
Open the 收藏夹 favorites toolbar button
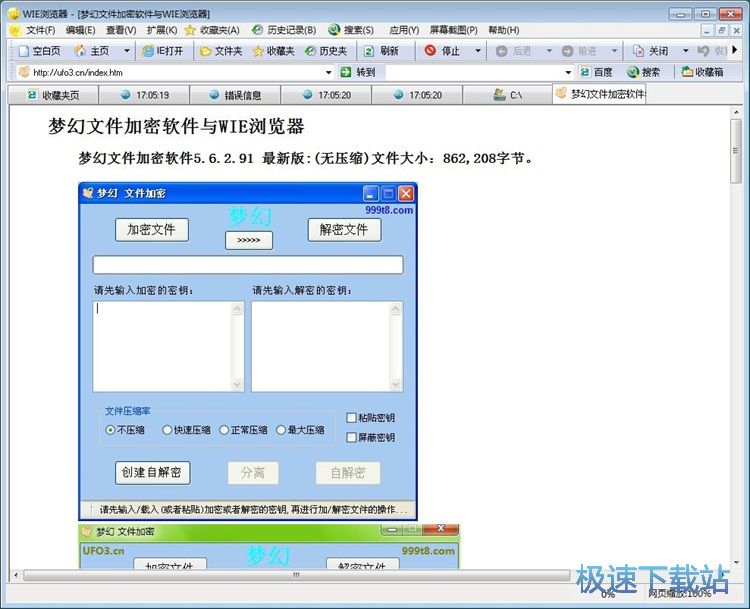273,51
